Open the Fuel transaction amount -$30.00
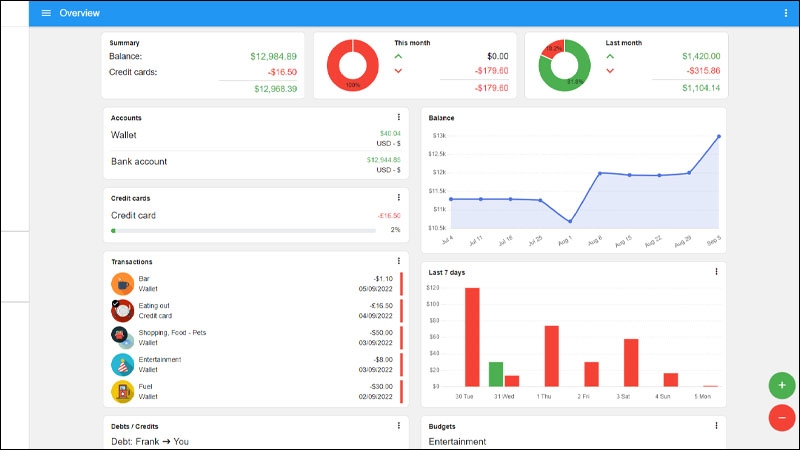 381,387
